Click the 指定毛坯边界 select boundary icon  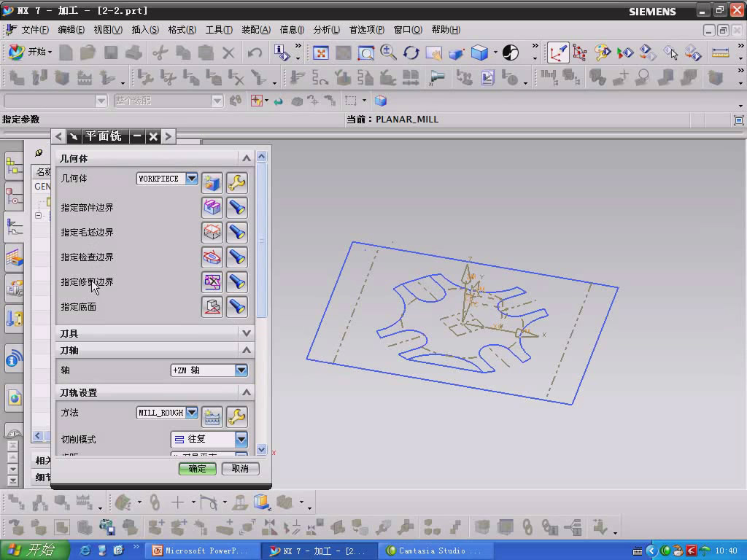[x=212, y=233]
